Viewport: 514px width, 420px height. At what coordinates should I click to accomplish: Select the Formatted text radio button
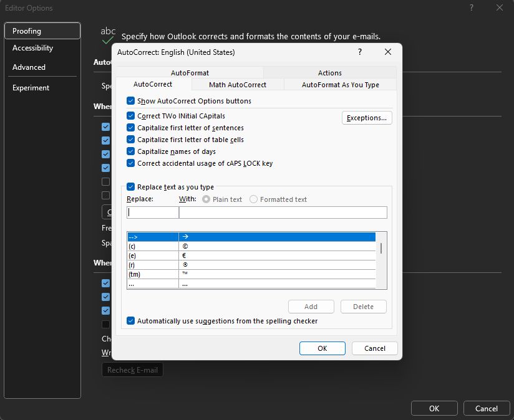pyautogui.click(x=253, y=199)
